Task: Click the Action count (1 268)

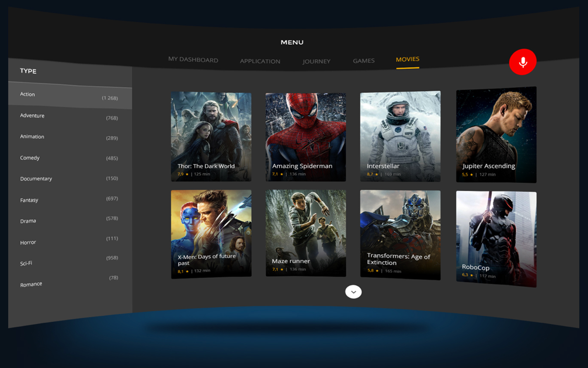Action: click(110, 98)
